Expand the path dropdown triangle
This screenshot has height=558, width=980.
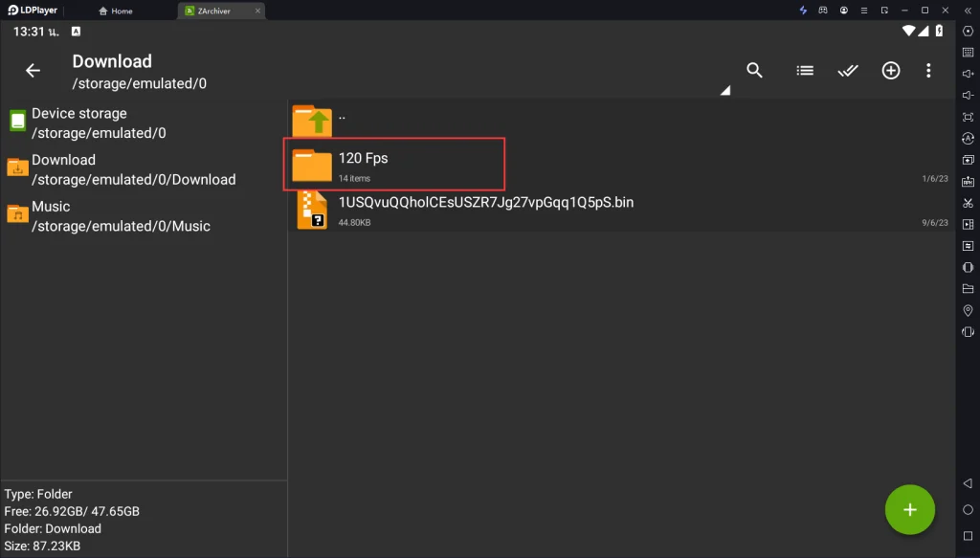tap(725, 91)
